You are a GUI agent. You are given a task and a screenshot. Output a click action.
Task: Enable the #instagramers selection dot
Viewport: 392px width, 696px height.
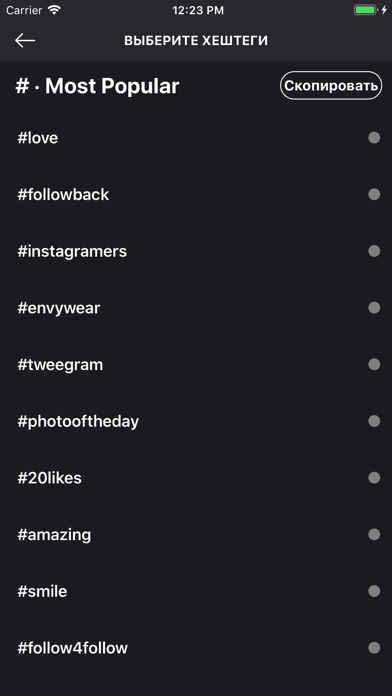[374, 251]
